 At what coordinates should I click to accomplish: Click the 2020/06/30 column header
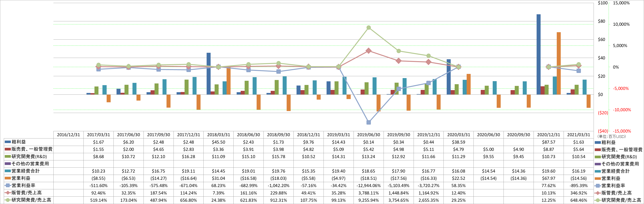pos(489,135)
